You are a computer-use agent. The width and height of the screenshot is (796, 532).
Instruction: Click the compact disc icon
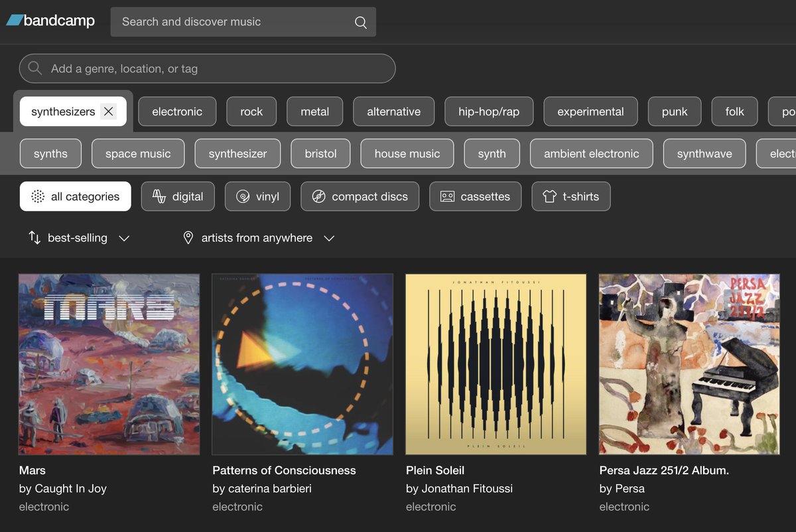pos(318,196)
